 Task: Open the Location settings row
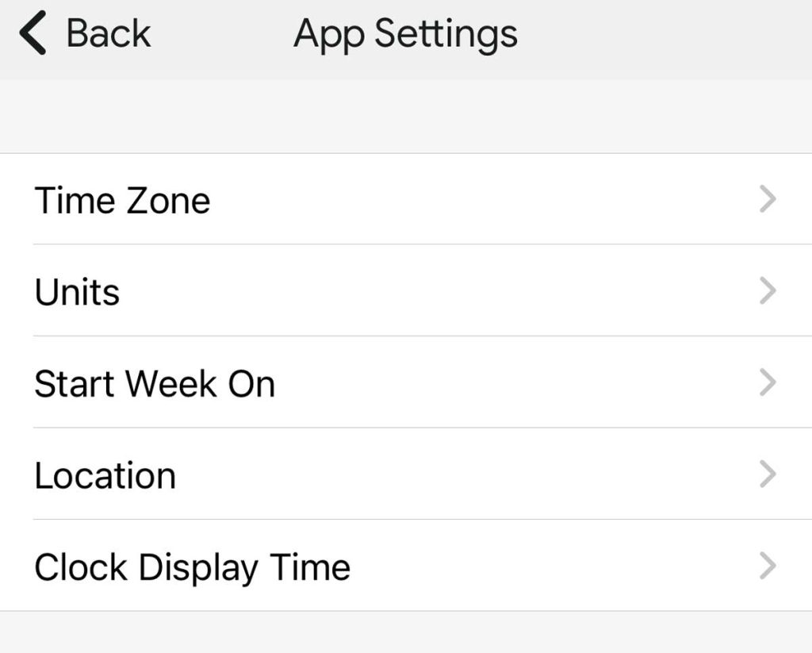click(396, 475)
